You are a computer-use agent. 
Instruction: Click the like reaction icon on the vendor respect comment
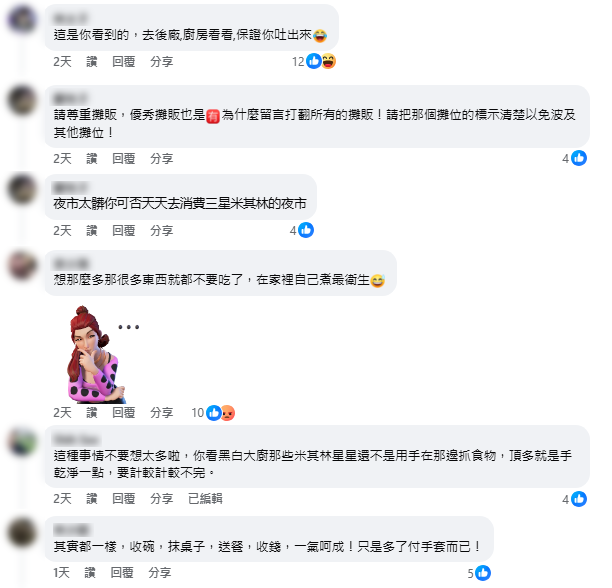tap(579, 158)
